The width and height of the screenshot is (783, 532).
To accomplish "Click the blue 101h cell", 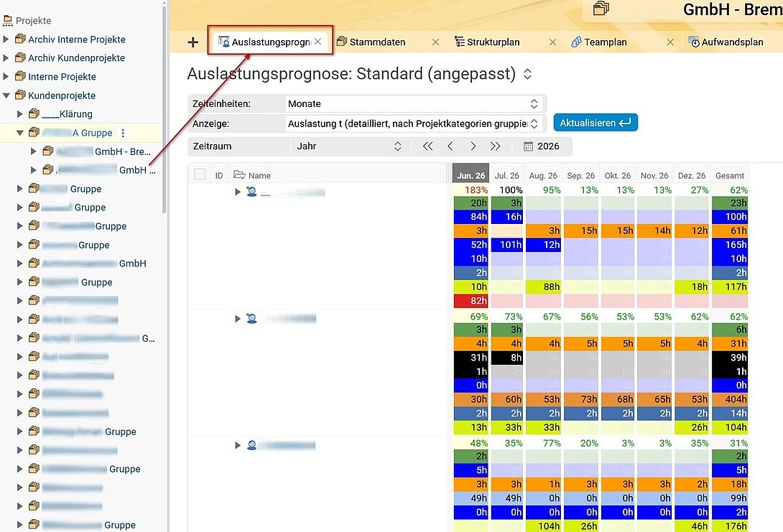I will click(508, 245).
